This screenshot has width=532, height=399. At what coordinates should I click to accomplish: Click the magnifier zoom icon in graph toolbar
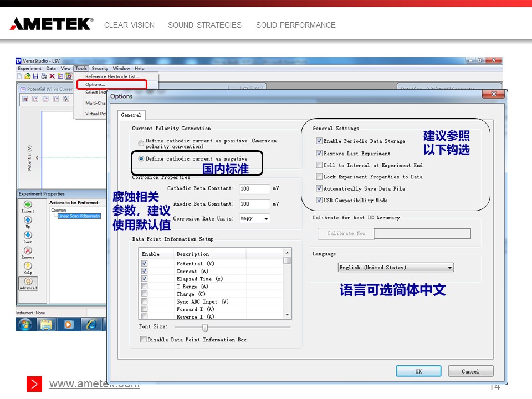66,99
